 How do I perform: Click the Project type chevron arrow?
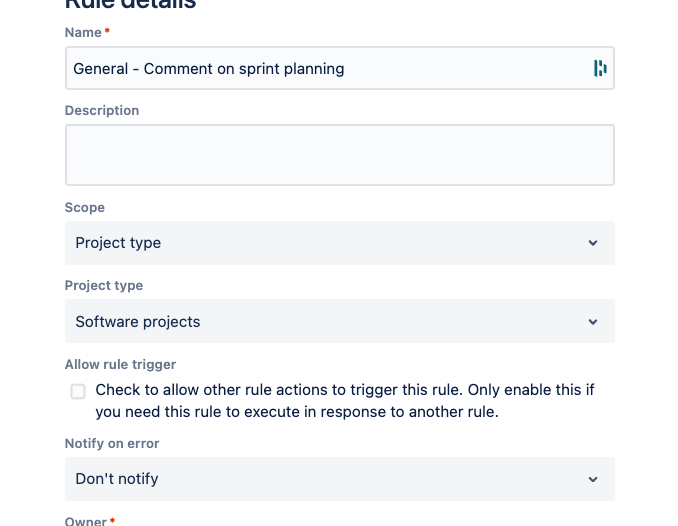(x=592, y=322)
